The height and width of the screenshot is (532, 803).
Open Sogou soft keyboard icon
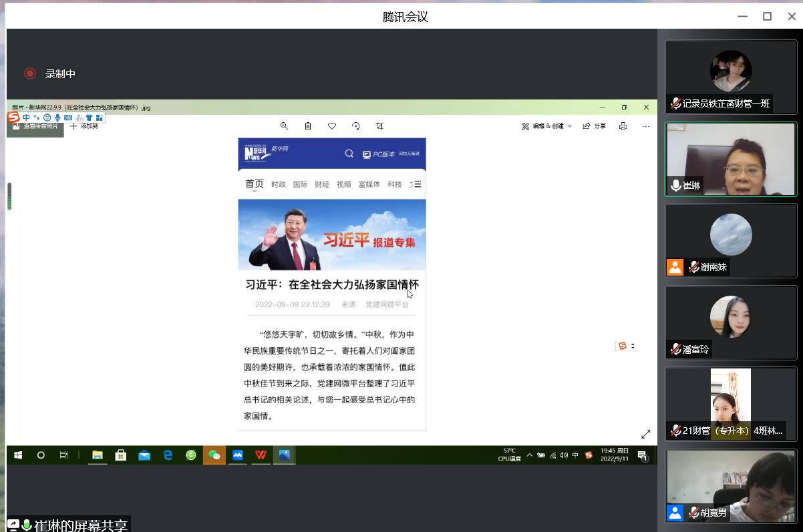point(68,117)
